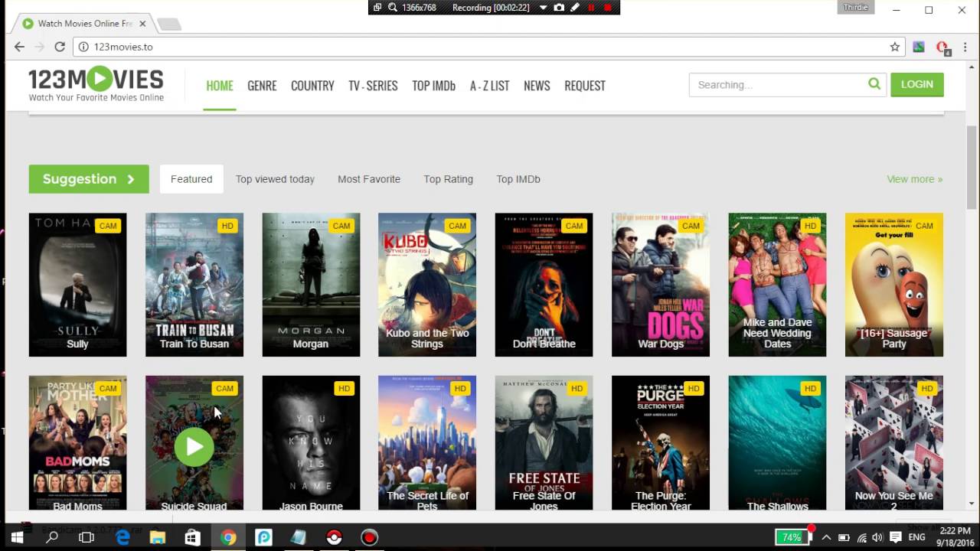
Task: Pause the screen recording
Action: [x=591, y=8]
